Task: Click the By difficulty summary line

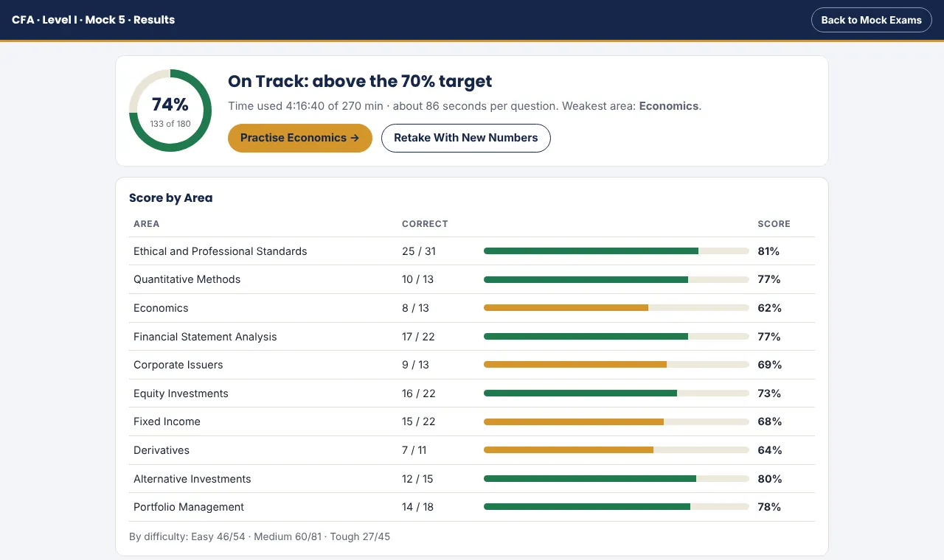Action: 260,536
